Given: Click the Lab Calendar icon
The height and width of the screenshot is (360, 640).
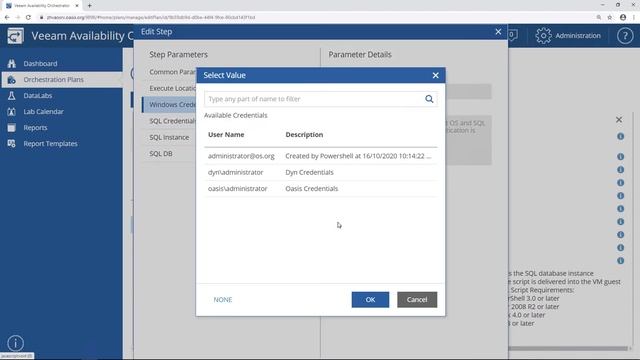Looking at the screenshot, I should click(11, 111).
